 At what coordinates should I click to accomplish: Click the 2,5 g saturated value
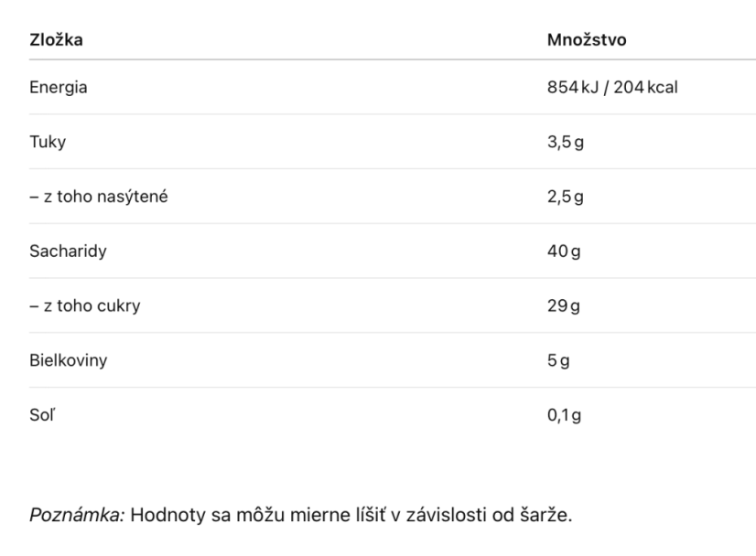click(566, 197)
